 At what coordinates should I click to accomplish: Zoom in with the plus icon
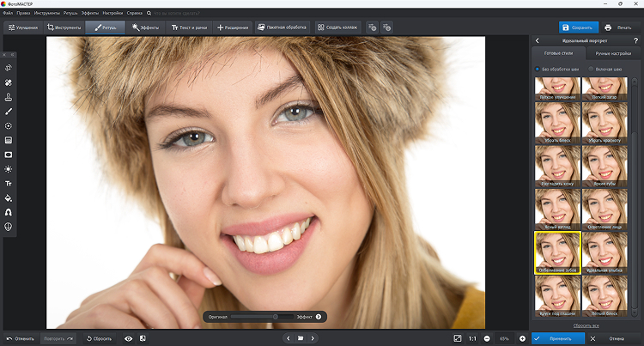tap(522, 338)
